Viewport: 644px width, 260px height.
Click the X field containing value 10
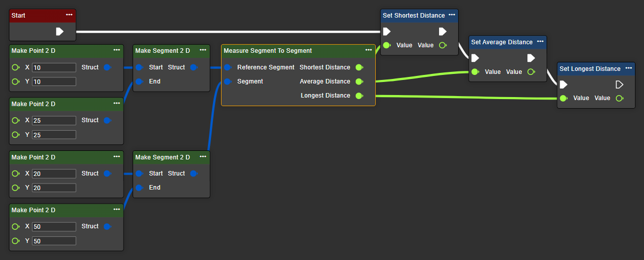[x=54, y=67]
